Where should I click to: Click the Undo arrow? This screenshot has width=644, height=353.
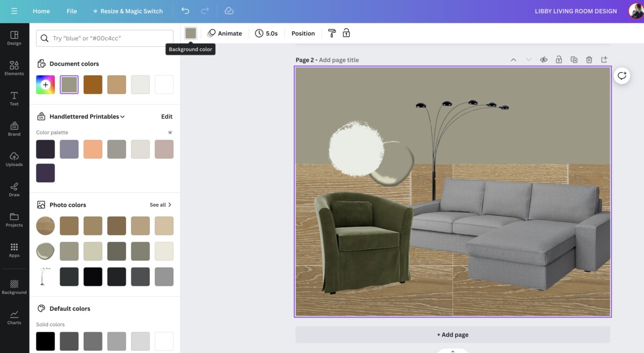coord(185,11)
